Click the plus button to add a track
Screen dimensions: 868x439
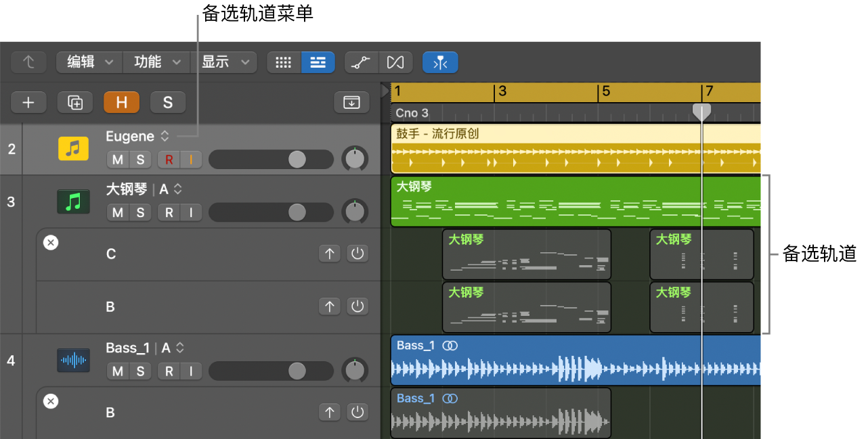[x=28, y=102]
